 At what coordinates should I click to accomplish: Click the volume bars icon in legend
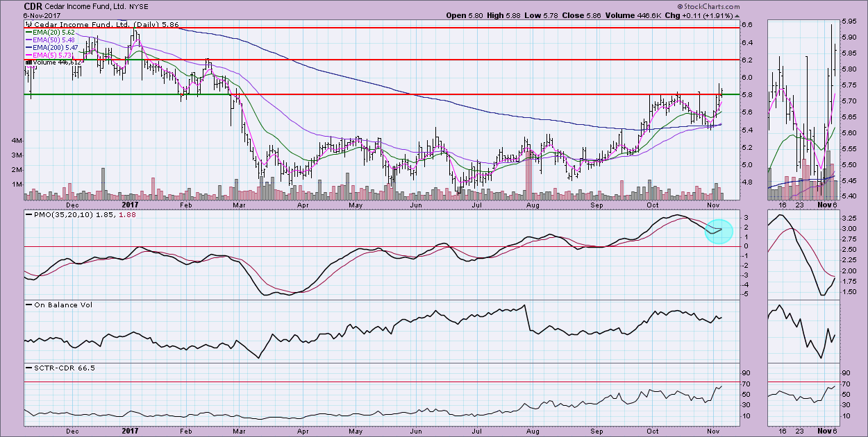coord(28,62)
